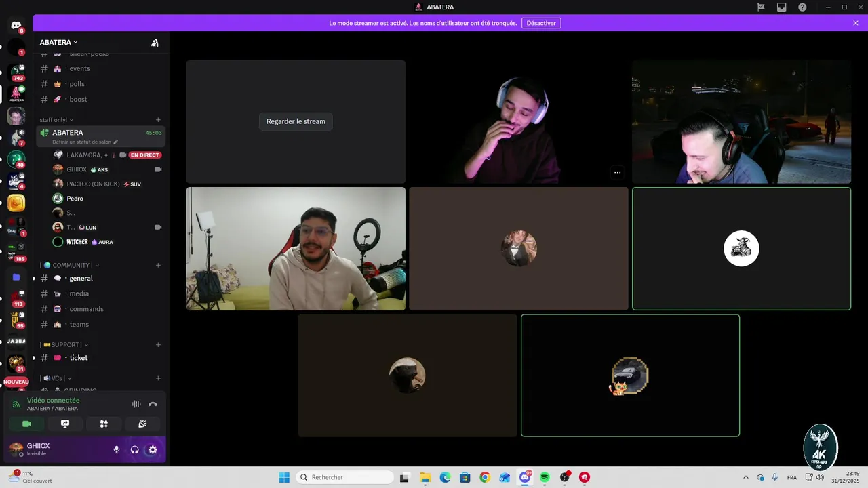
Task: Focus the suited man avatar participant tile
Action: click(519, 249)
